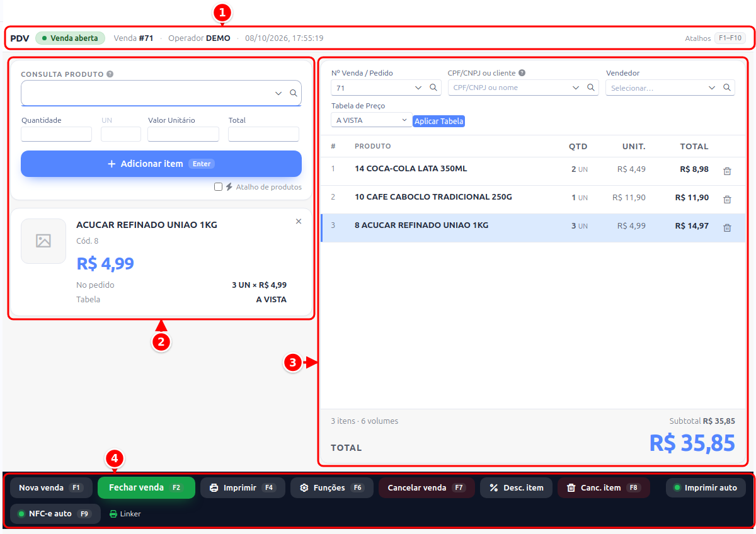Delete the Acucar Refinado Uniao row
This screenshot has height=534, width=756.
727,228
